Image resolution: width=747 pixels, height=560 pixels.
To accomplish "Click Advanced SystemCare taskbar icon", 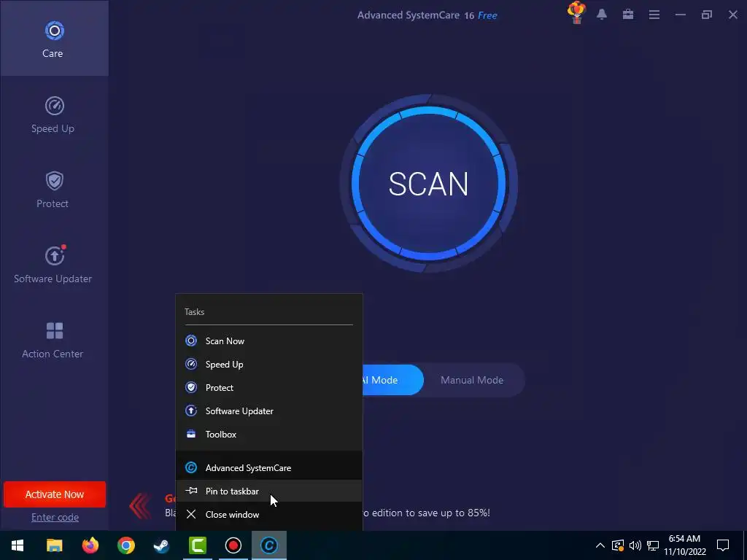I will pyautogui.click(x=268, y=545).
